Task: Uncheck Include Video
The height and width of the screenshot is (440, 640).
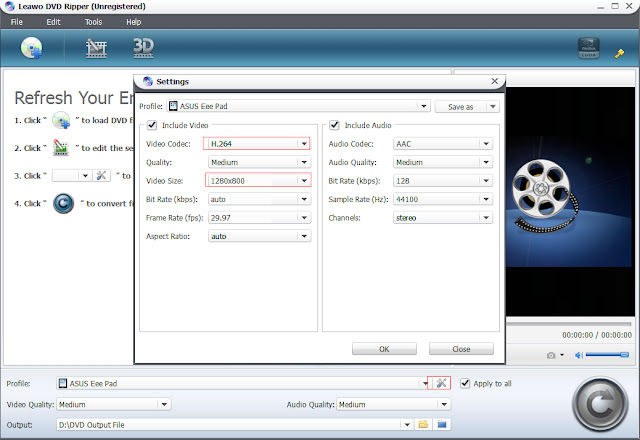Action: point(152,125)
